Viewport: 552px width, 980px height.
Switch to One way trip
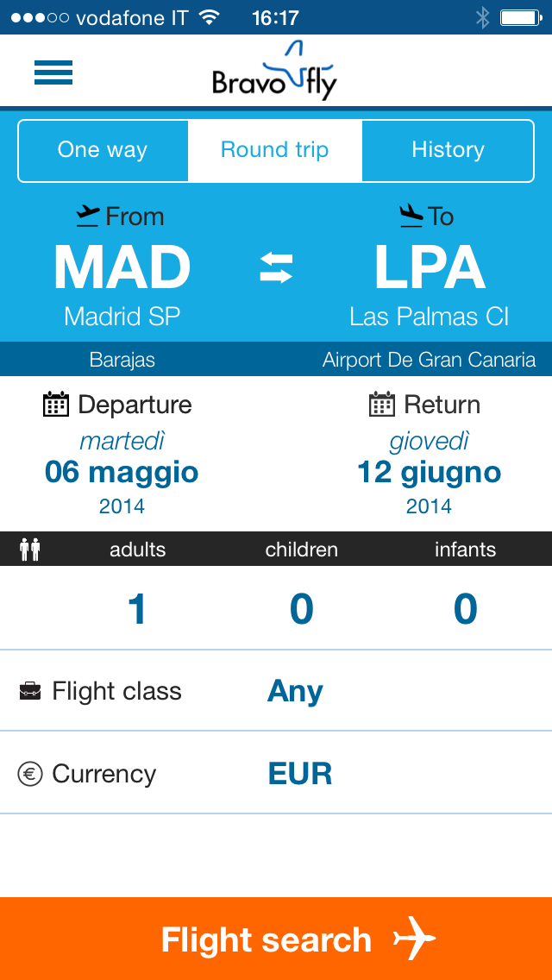click(103, 151)
